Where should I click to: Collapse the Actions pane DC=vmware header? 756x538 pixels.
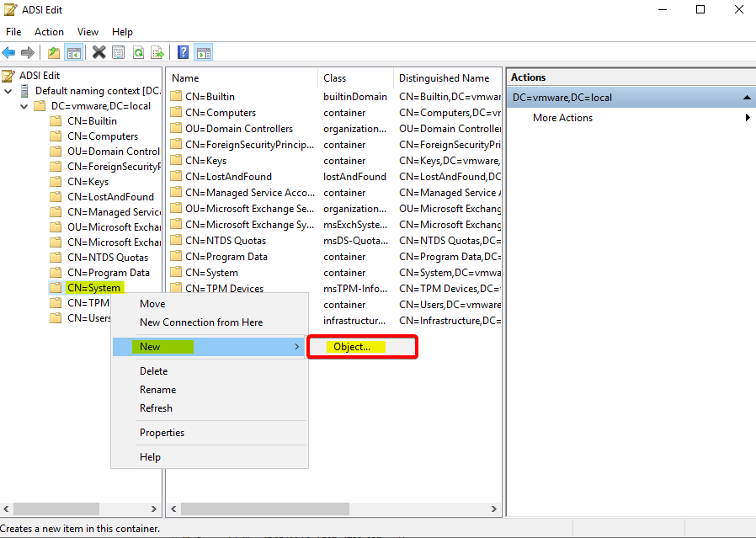coord(746,98)
